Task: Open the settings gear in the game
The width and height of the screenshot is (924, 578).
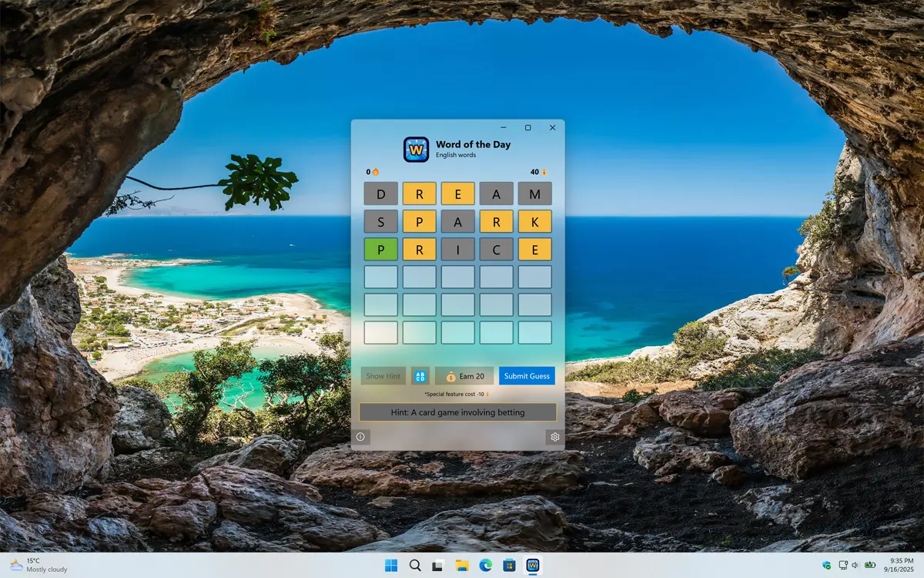Action: point(555,437)
